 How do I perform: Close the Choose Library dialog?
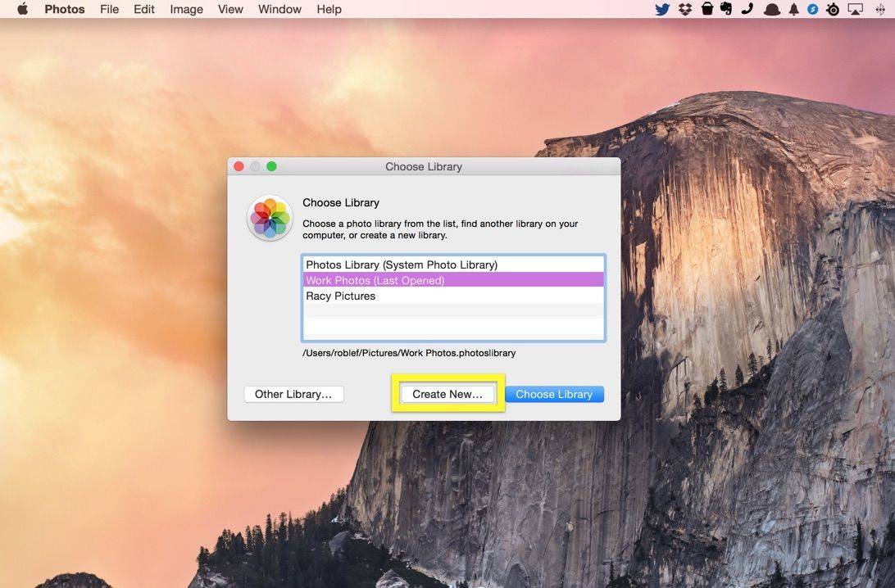239,166
